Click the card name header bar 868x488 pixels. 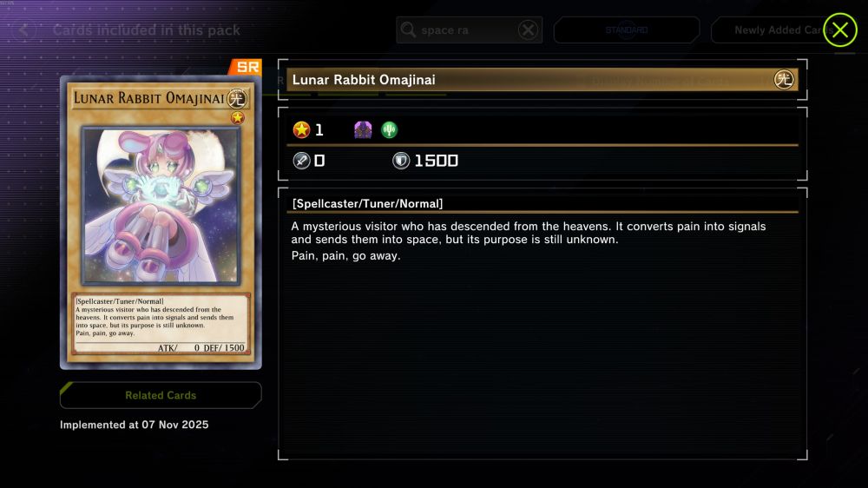[x=542, y=80]
